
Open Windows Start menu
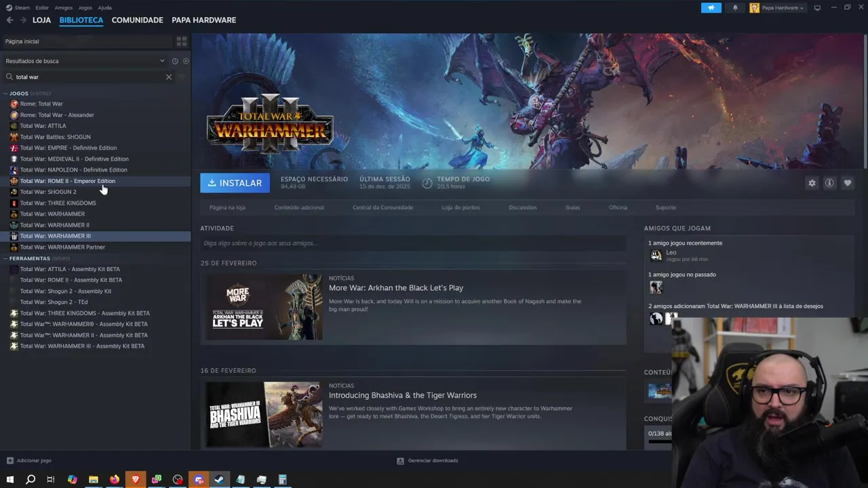[9, 480]
